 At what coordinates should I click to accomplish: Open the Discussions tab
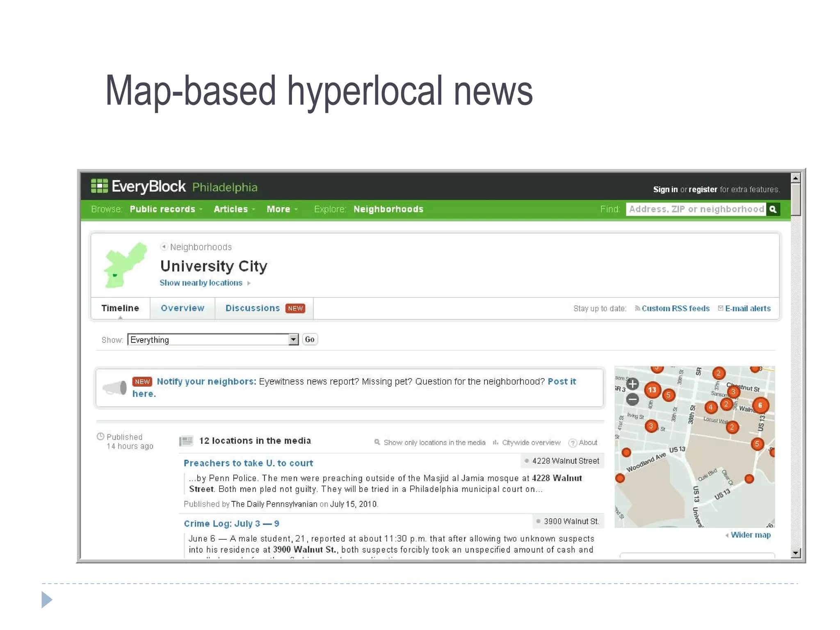(265, 308)
